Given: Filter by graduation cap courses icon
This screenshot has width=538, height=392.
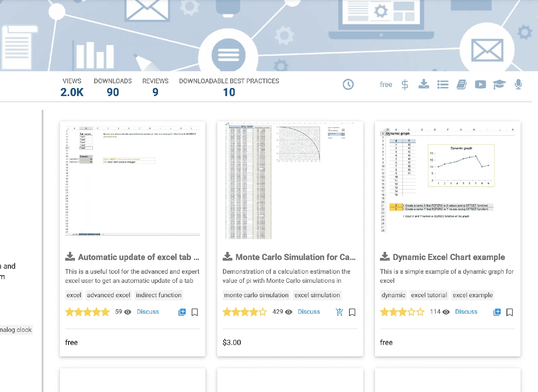Looking at the screenshot, I should (499, 85).
